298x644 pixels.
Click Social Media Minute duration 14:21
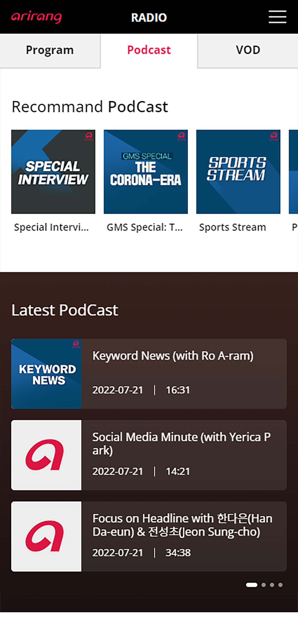click(178, 471)
